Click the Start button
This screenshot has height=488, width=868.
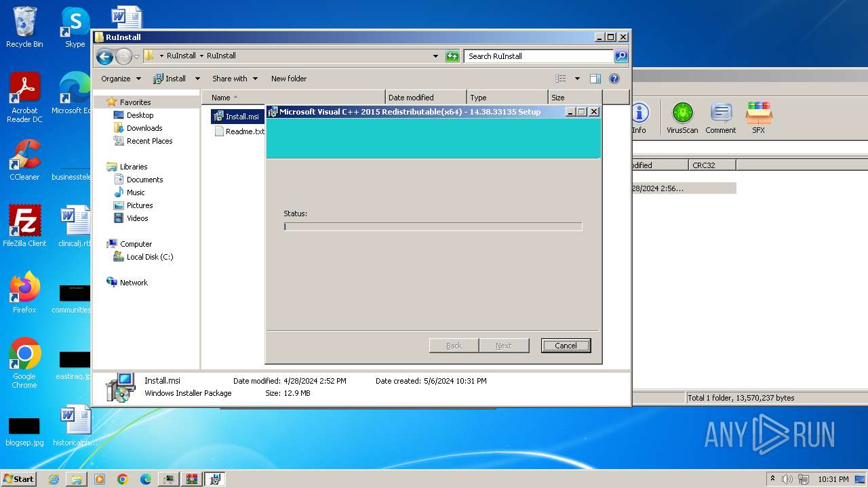coord(19,479)
